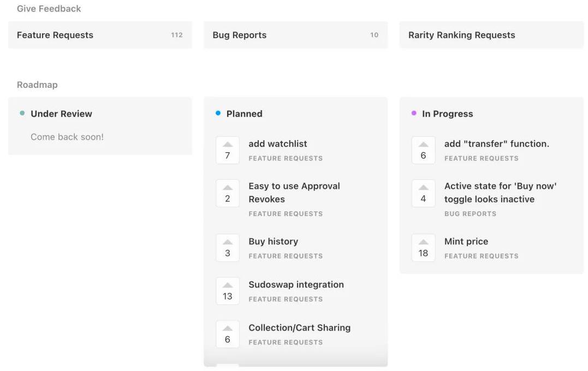The width and height of the screenshot is (588, 371).
Task: Click the 'Buy history' post title
Action: point(273,242)
